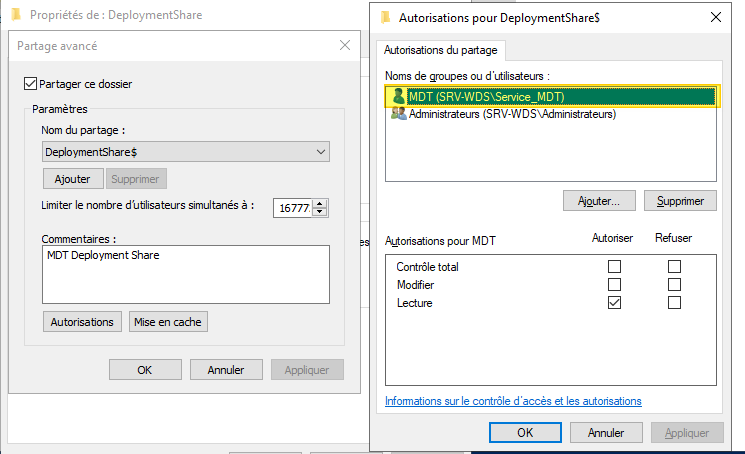Open the Autorisations button in Partage avancé

82,322
